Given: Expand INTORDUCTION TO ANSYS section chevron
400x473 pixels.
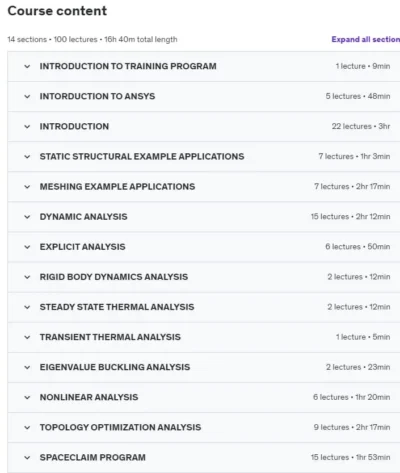Looking at the screenshot, I should point(27,96).
